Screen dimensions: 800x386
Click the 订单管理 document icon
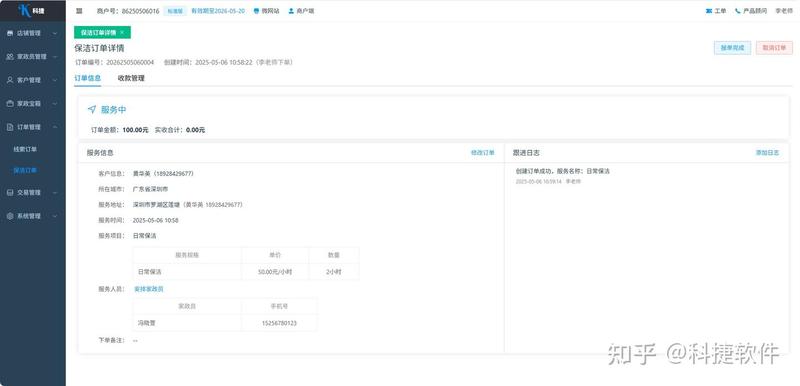(x=10, y=127)
